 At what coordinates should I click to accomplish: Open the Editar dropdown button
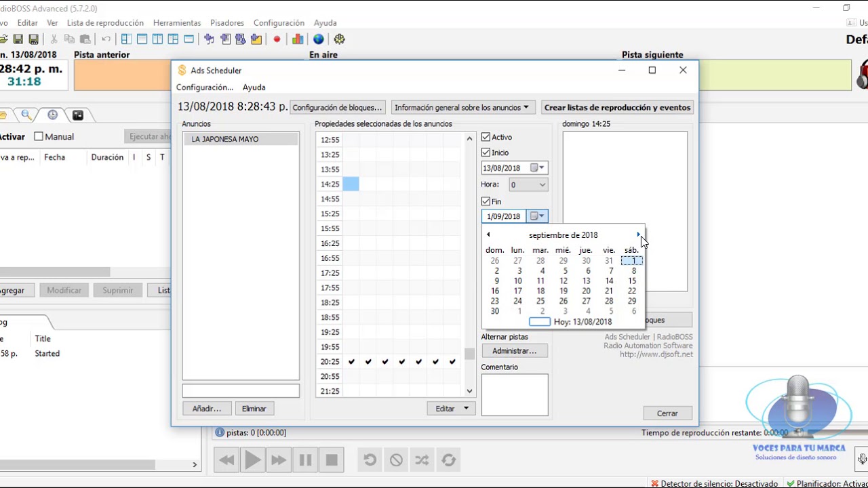click(x=451, y=409)
